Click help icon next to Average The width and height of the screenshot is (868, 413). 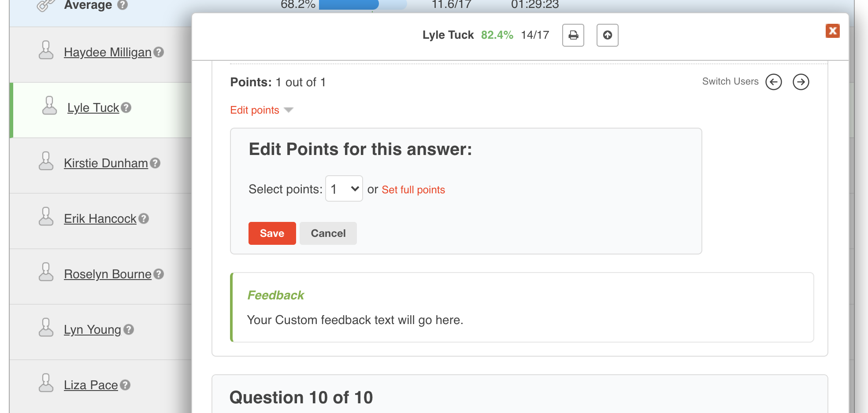[123, 5]
